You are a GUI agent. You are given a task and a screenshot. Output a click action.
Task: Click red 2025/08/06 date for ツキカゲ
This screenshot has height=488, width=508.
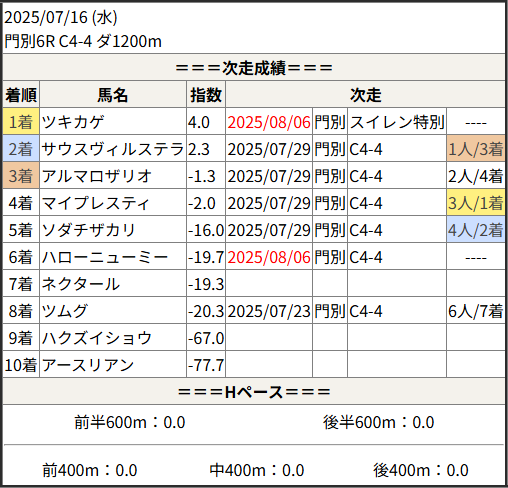tap(269, 122)
